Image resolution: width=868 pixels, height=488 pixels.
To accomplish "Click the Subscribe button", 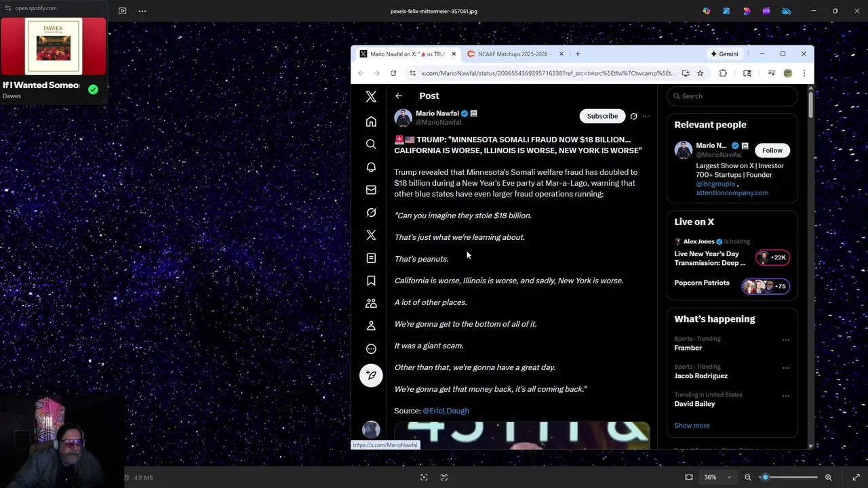I will (602, 116).
